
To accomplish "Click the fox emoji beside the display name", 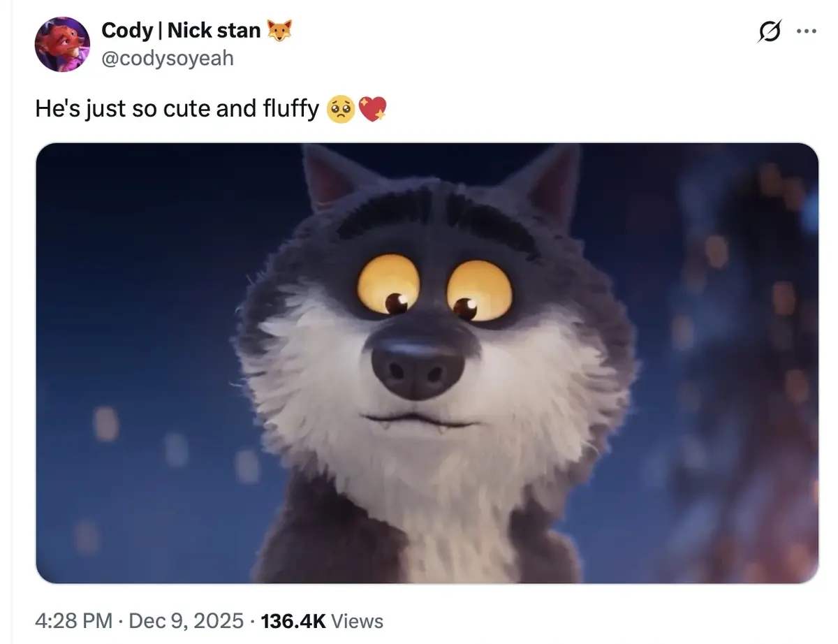I will (279, 30).
